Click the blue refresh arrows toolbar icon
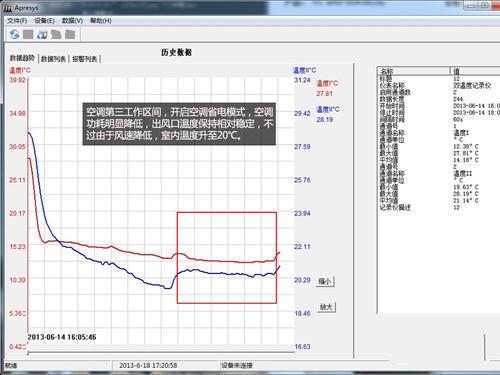The height and width of the screenshot is (375, 500). click(14, 34)
